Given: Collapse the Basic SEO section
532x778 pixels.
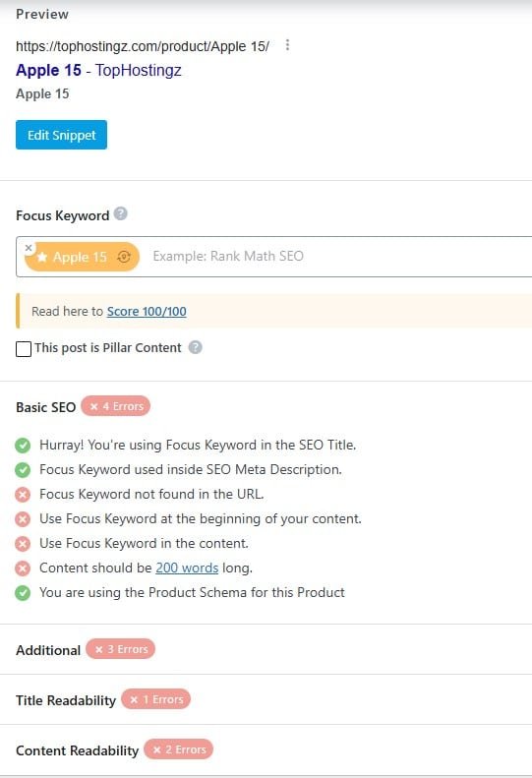Looking at the screenshot, I should (45, 407).
